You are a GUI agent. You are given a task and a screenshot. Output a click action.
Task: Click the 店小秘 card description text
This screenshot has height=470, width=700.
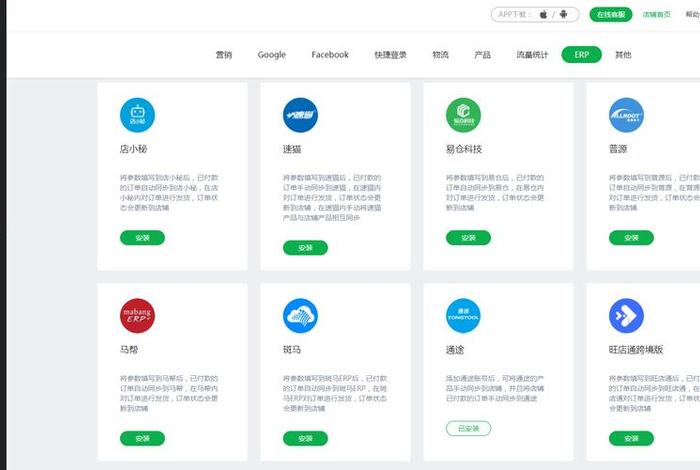click(x=169, y=192)
